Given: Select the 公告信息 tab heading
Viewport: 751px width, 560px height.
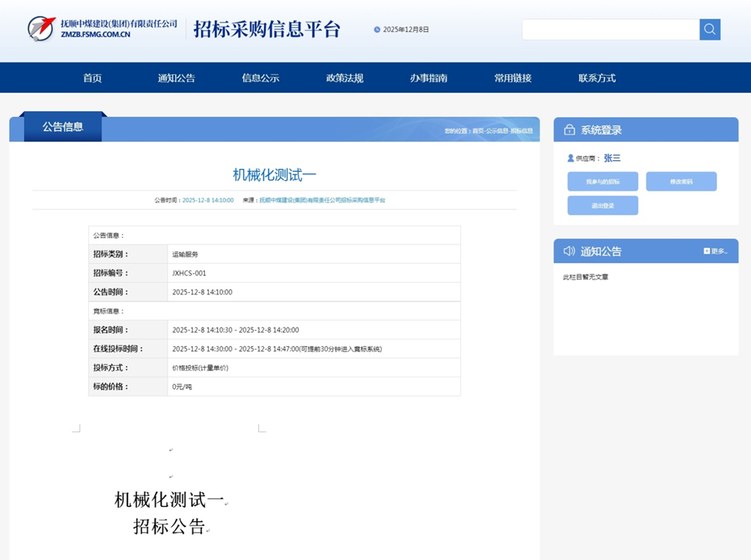Looking at the screenshot, I should [x=63, y=127].
